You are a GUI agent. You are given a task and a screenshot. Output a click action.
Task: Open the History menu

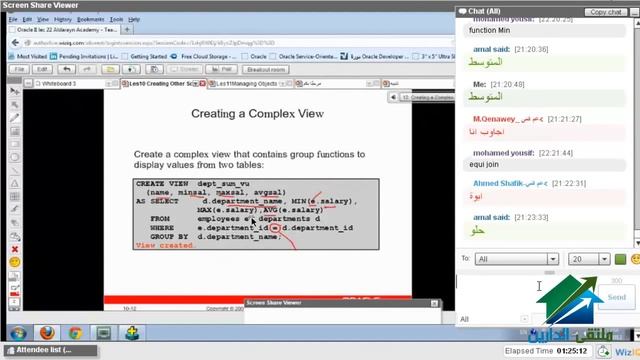click(62, 19)
